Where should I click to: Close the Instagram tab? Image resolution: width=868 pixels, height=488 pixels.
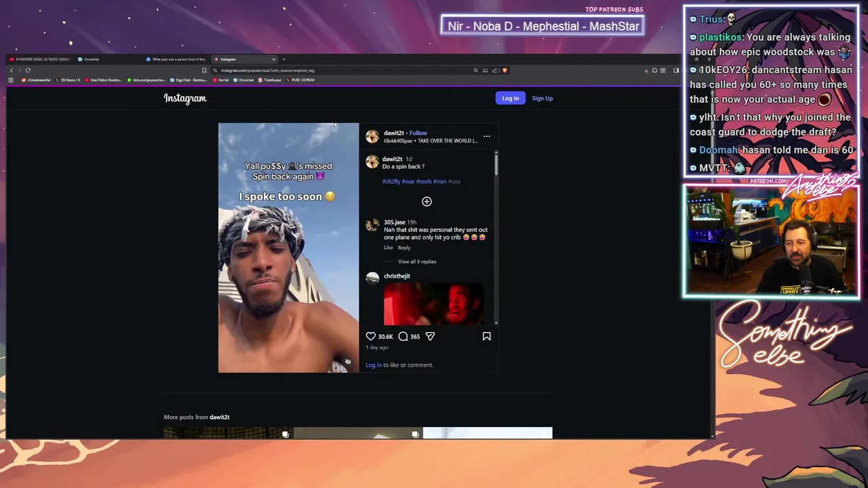point(273,59)
